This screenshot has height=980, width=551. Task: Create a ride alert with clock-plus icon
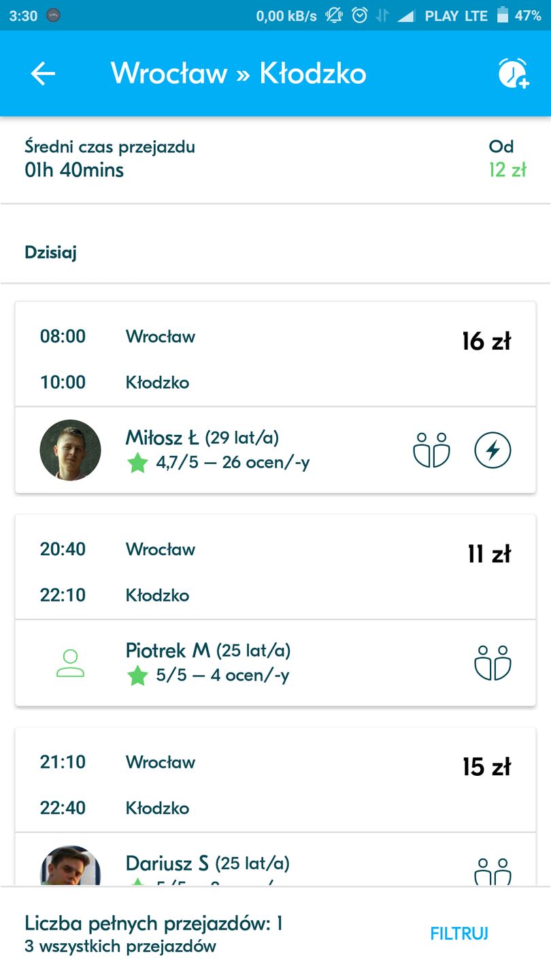tap(513, 73)
